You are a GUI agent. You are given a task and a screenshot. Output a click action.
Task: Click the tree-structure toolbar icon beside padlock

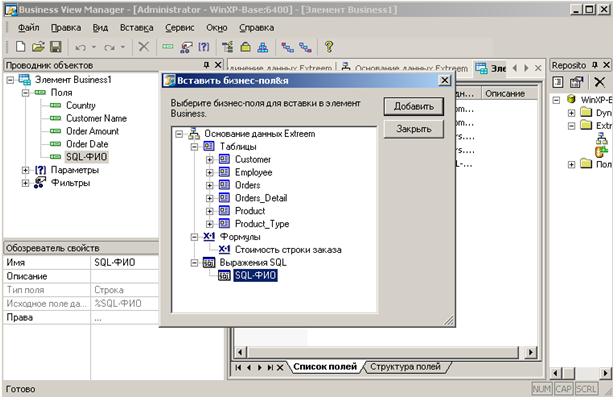(x=227, y=47)
